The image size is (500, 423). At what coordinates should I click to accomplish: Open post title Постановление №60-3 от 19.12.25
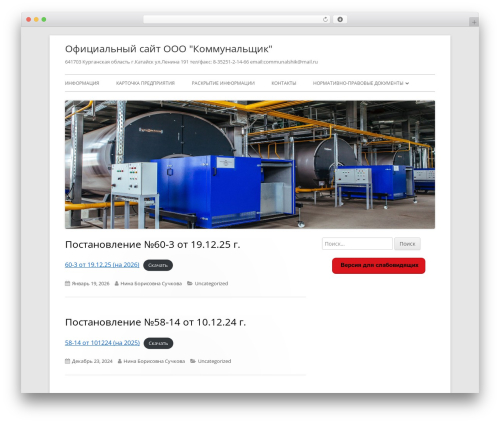tap(152, 244)
